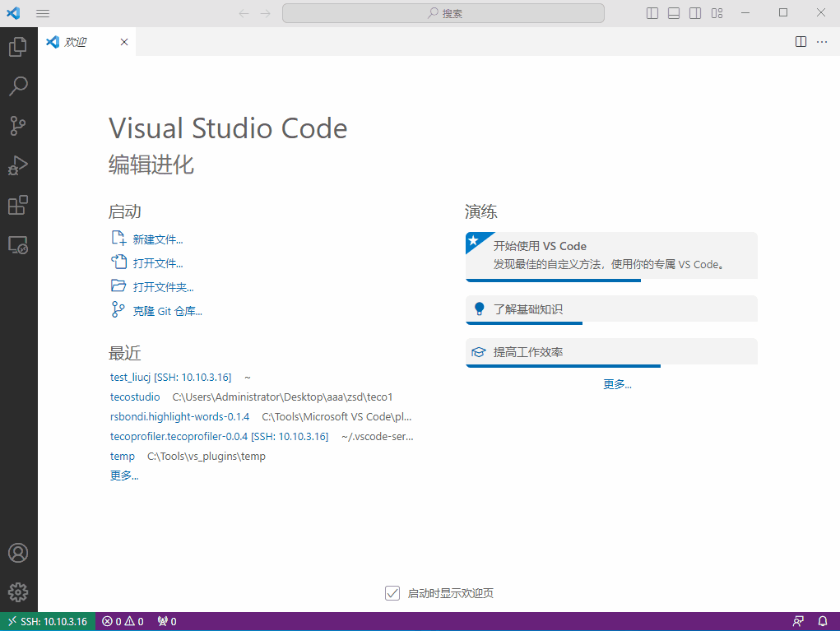Click the git clone branch icon
The image size is (840, 631).
[118, 309]
